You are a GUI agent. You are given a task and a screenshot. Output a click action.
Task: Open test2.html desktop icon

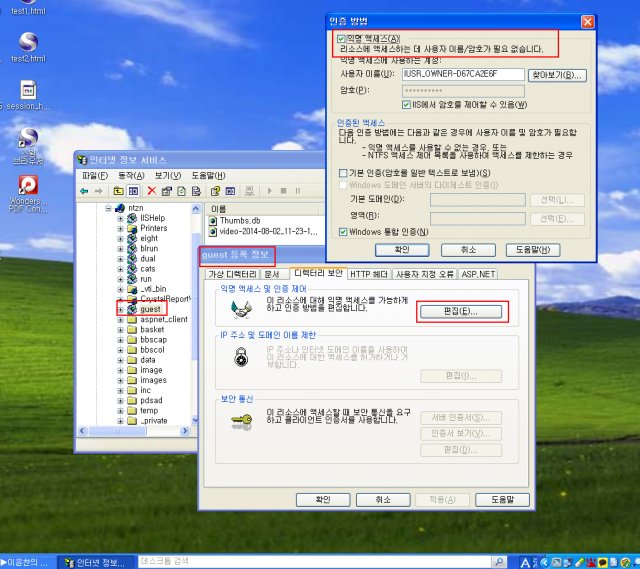tap(28, 47)
